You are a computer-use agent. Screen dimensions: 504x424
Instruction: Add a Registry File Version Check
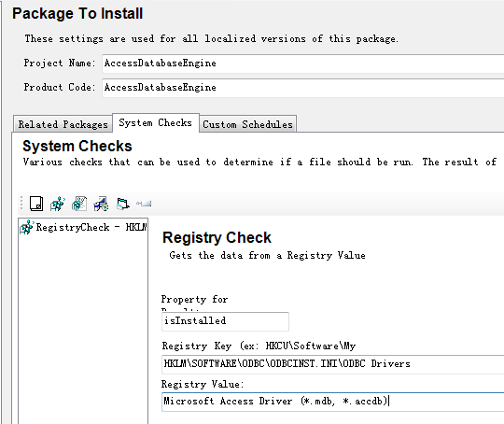(79, 204)
